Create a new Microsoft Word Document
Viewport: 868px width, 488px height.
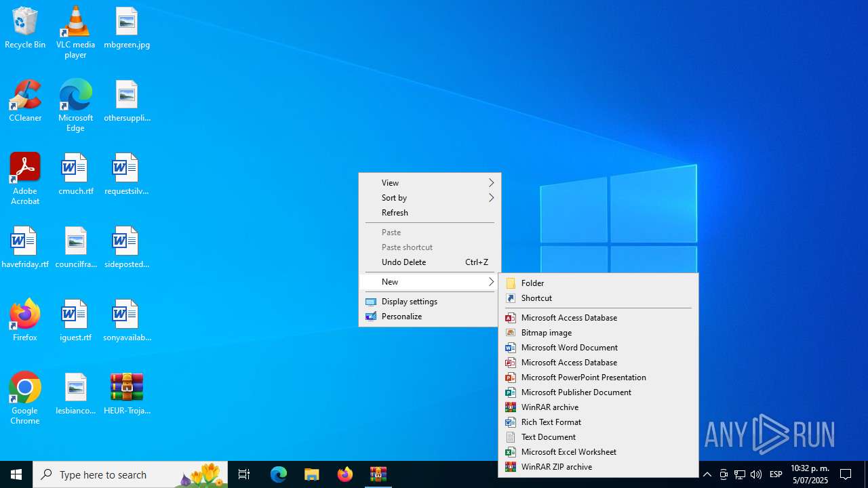click(x=598, y=348)
